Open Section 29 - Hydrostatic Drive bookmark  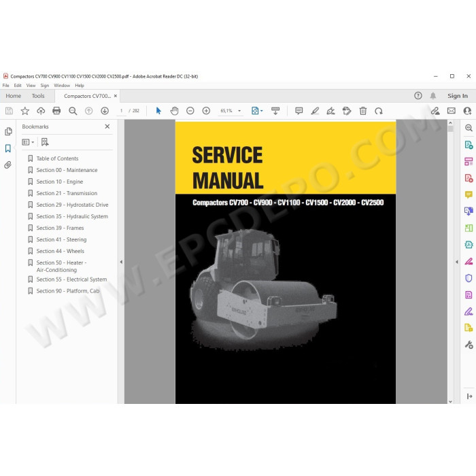tap(72, 205)
